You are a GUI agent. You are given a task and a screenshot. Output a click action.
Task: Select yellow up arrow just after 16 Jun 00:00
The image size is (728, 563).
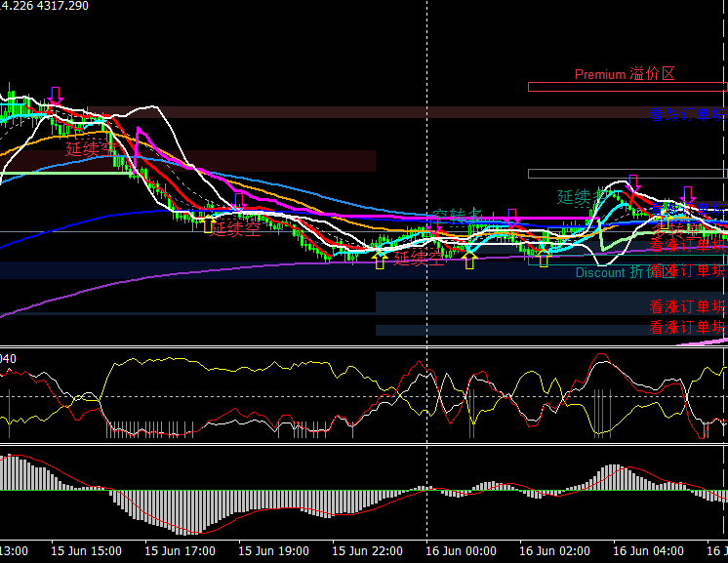point(469,260)
